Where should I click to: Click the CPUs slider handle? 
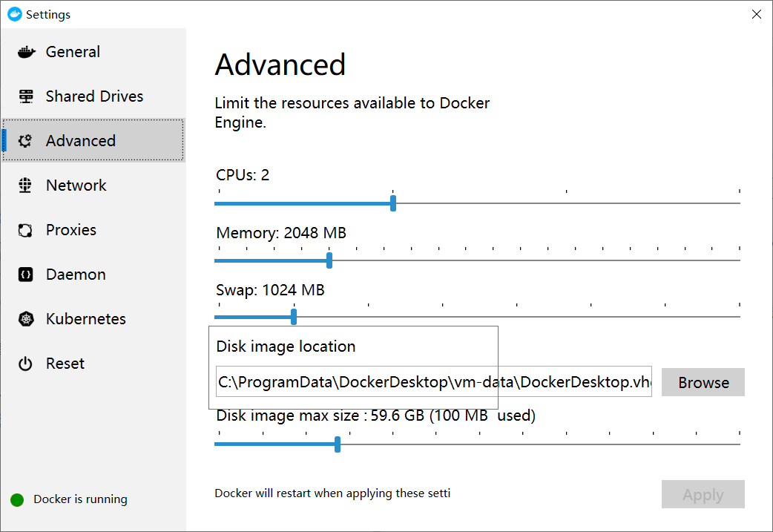pyautogui.click(x=393, y=203)
